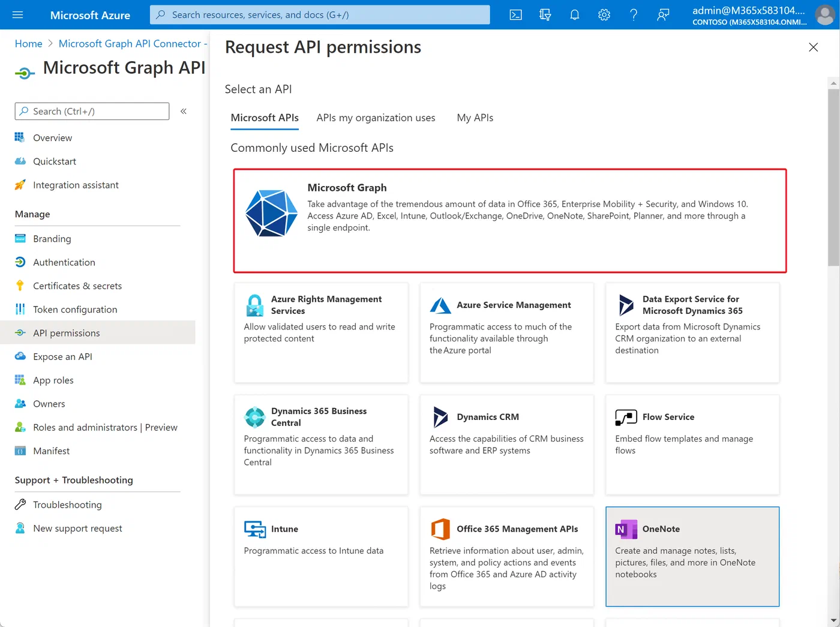This screenshot has height=627, width=840.
Task: Go to the Home breadcrumb link
Action: pyautogui.click(x=29, y=44)
